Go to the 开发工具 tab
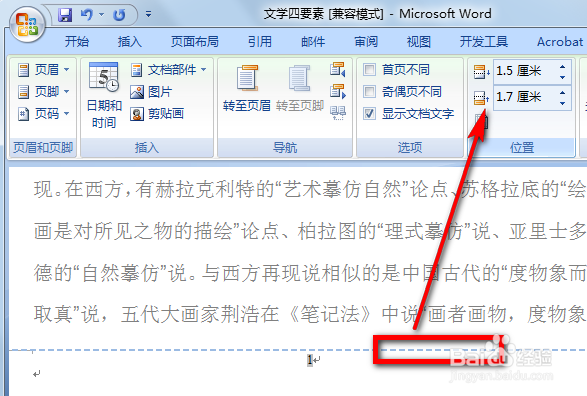 pyautogui.click(x=484, y=42)
